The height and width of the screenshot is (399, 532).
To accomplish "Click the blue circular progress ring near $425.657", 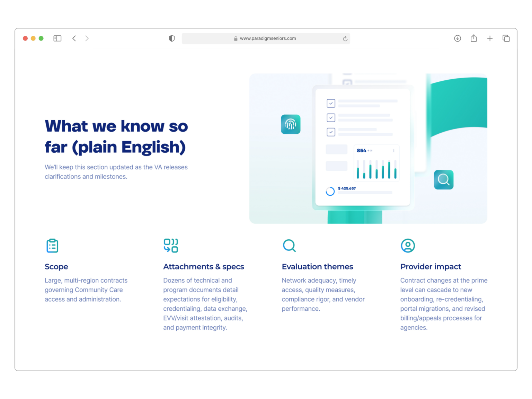I will click(x=330, y=191).
